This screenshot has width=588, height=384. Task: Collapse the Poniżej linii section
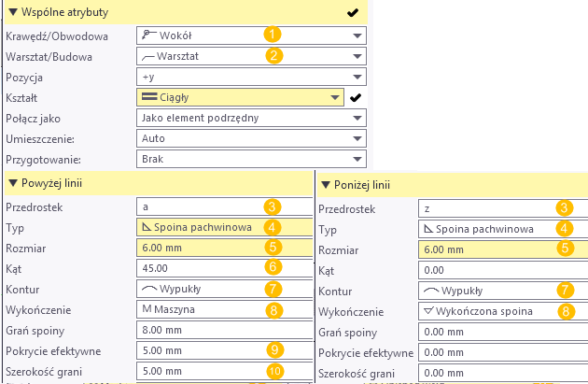325,186
